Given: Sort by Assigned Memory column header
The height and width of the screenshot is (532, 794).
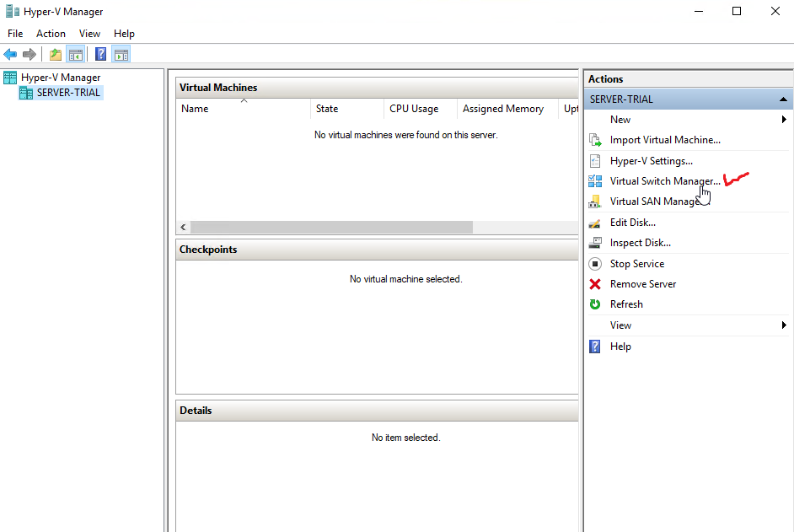Looking at the screenshot, I should (508, 109).
